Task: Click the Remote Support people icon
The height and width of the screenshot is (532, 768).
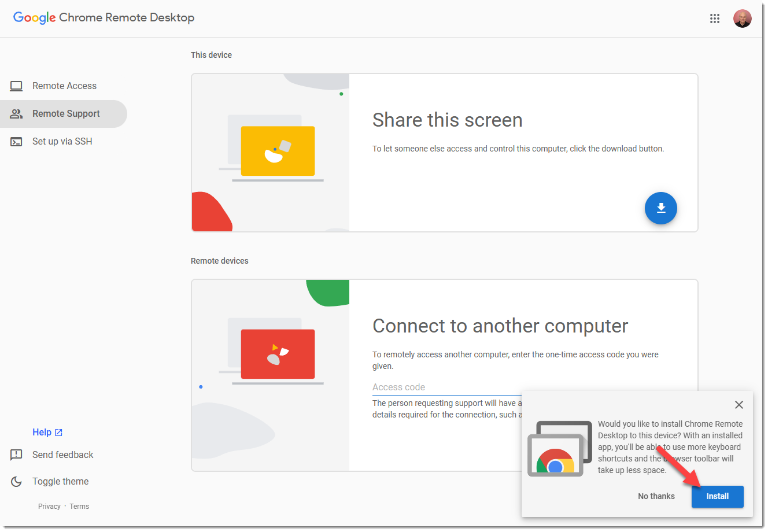Action: [x=16, y=114]
